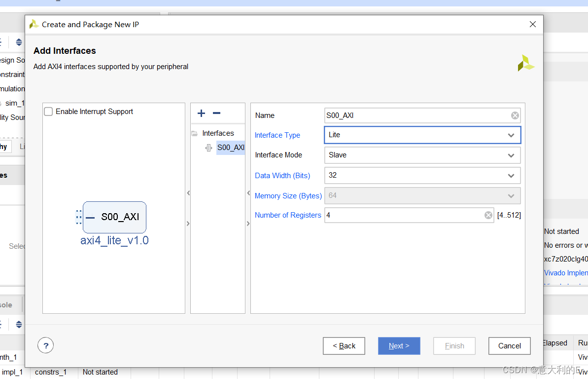Clear the Number of Registers field
This screenshot has height=379, width=588.
coord(488,215)
